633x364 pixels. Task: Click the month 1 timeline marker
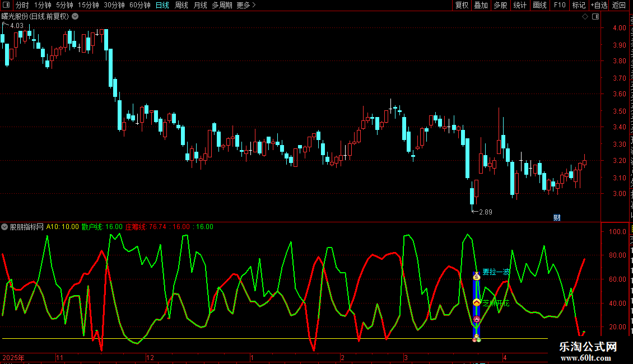coord(252,357)
